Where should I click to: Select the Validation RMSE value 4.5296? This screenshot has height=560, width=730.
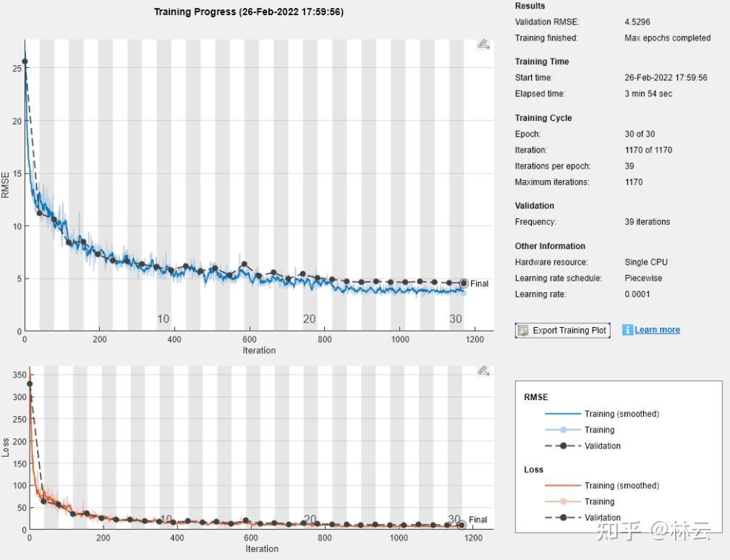tap(637, 22)
